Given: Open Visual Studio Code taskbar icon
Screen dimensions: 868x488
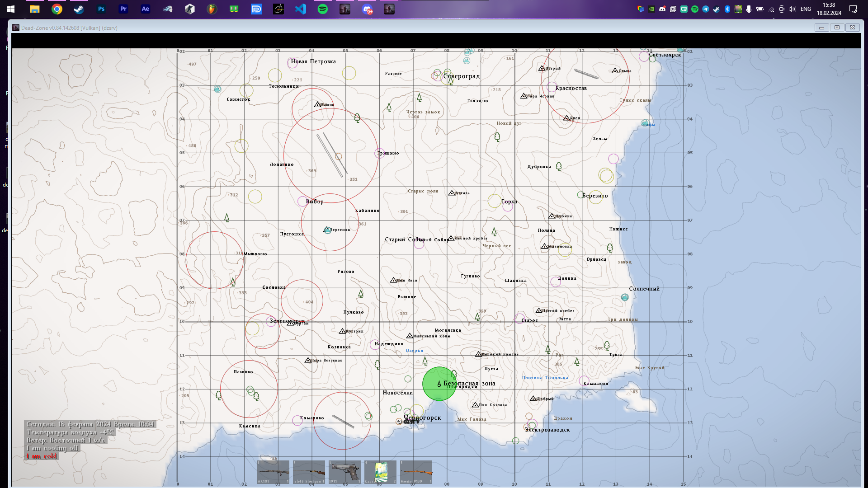Looking at the screenshot, I should (301, 9).
